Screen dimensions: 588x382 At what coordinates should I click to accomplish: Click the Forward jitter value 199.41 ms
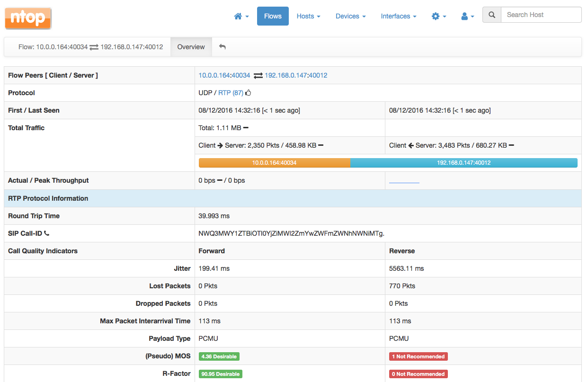coord(214,268)
